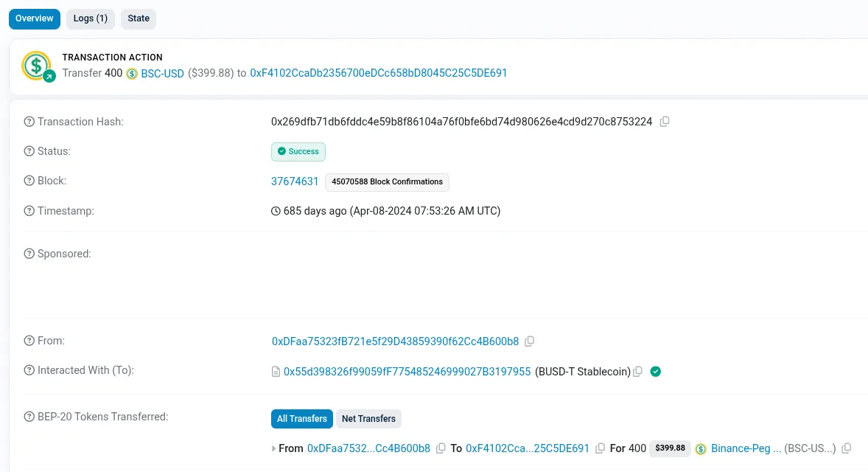Click the BSC-USD token logo in transaction action
868x472 pixels.
click(x=131, y=74)
